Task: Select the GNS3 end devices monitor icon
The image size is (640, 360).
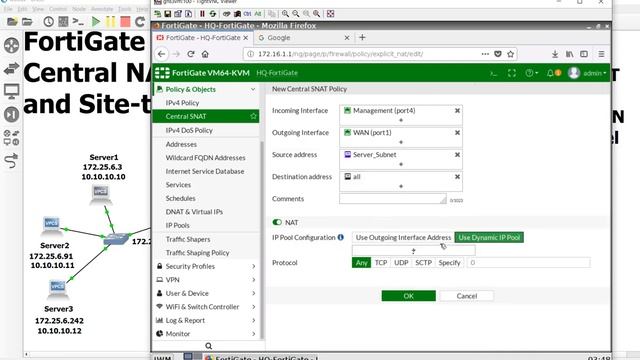Action: (11, 91)
